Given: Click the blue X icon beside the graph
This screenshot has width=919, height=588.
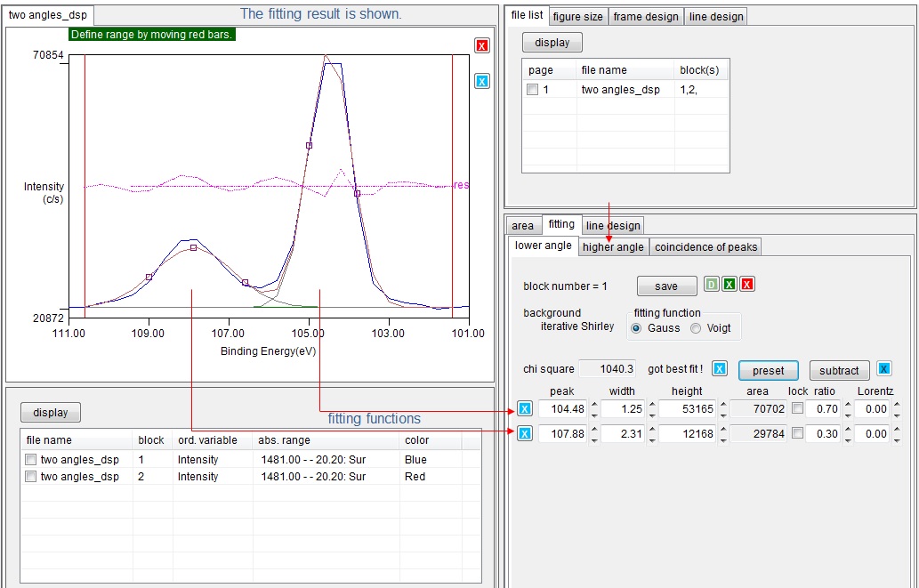Looking at the screenshot, I should point(481,81).
